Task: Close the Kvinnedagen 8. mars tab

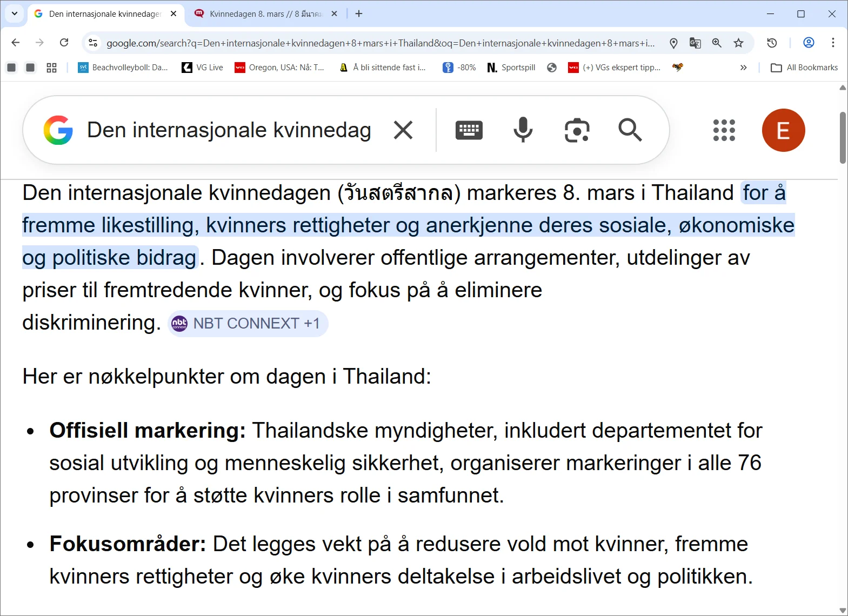Action: click(335, 14)
